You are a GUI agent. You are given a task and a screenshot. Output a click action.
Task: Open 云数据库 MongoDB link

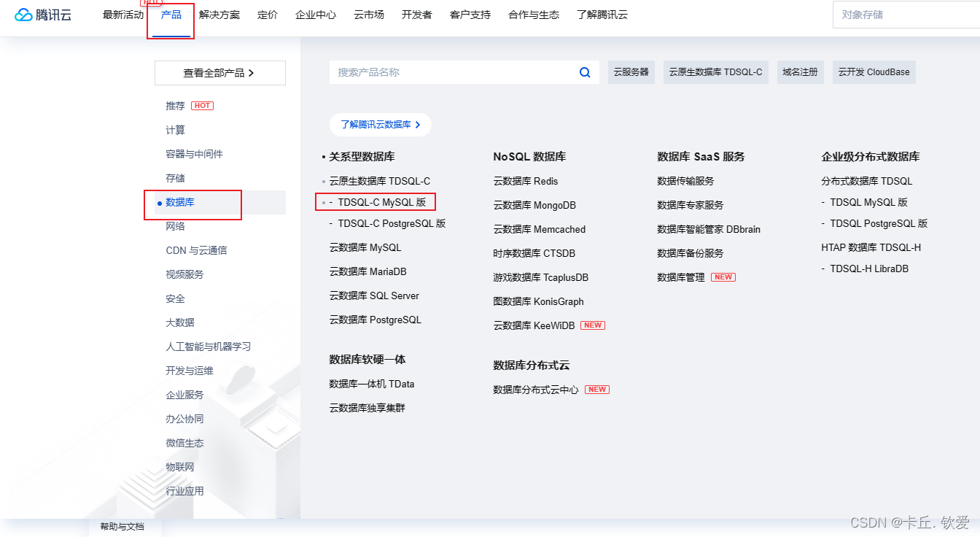click(x=534, y=205)
